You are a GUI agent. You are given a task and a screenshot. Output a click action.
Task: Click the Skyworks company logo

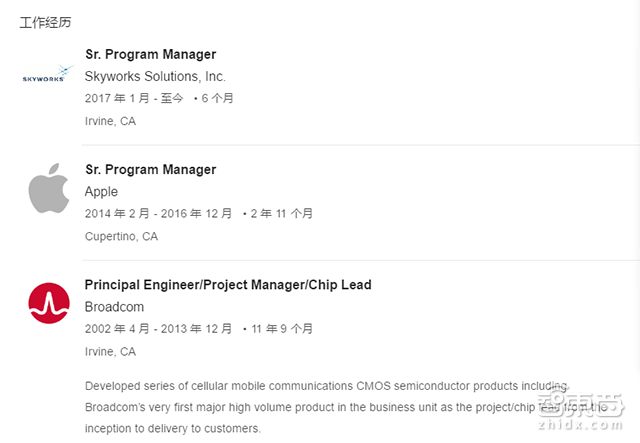coord(48,75)
